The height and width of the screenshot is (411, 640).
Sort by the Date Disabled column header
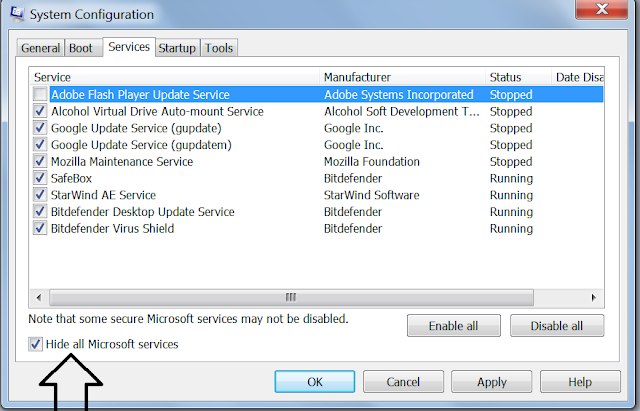[x=578, y=77]
